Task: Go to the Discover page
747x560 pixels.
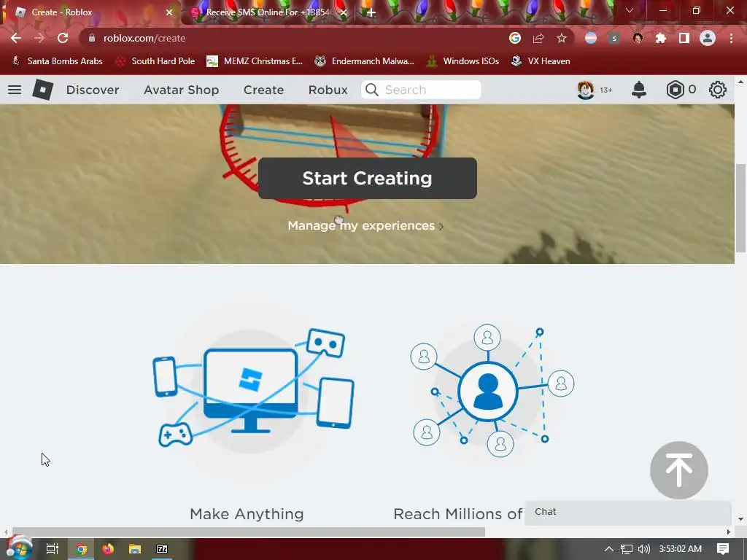Action: click(x=93, y=90)
